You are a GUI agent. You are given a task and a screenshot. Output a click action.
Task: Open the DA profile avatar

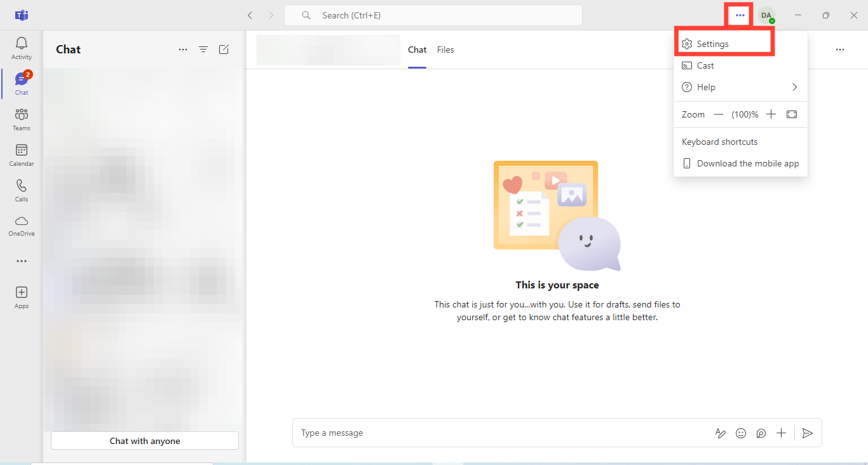tap(766, 15)
